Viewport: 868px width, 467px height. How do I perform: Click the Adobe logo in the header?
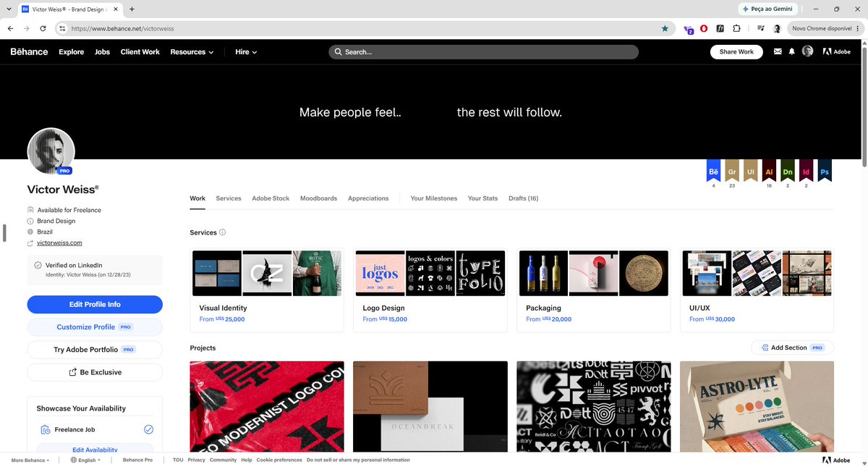(836, 51)
